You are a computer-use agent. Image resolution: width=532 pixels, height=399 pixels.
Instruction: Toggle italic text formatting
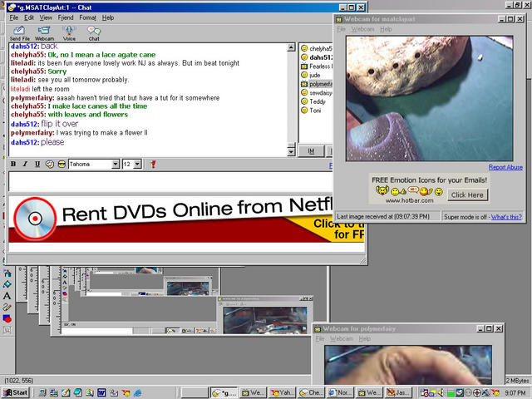(x=25, y=165)
